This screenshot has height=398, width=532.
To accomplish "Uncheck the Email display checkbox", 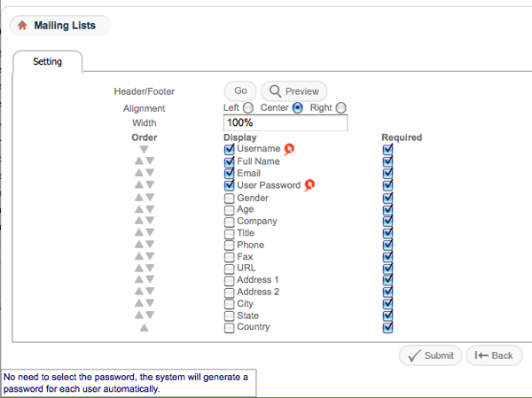I will coord(230,174).
